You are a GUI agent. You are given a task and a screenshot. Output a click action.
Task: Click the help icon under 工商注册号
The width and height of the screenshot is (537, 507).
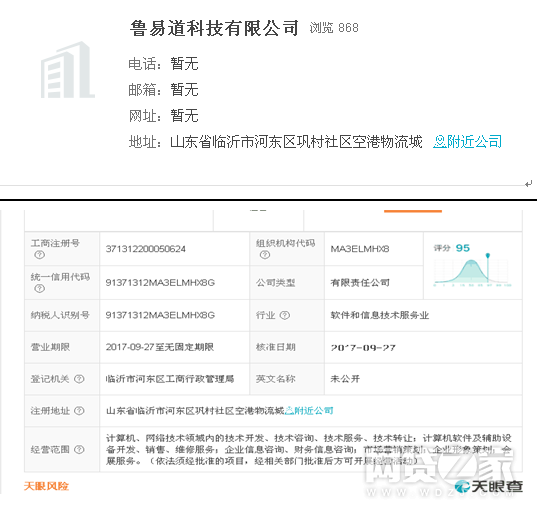click(x=40, y=255)
